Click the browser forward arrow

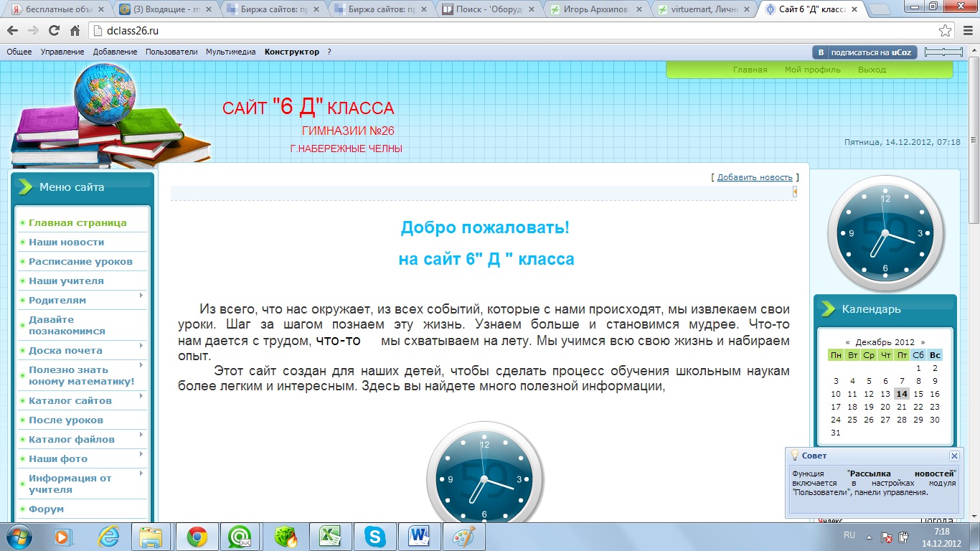pyautogui.click(x=33, y=31)
